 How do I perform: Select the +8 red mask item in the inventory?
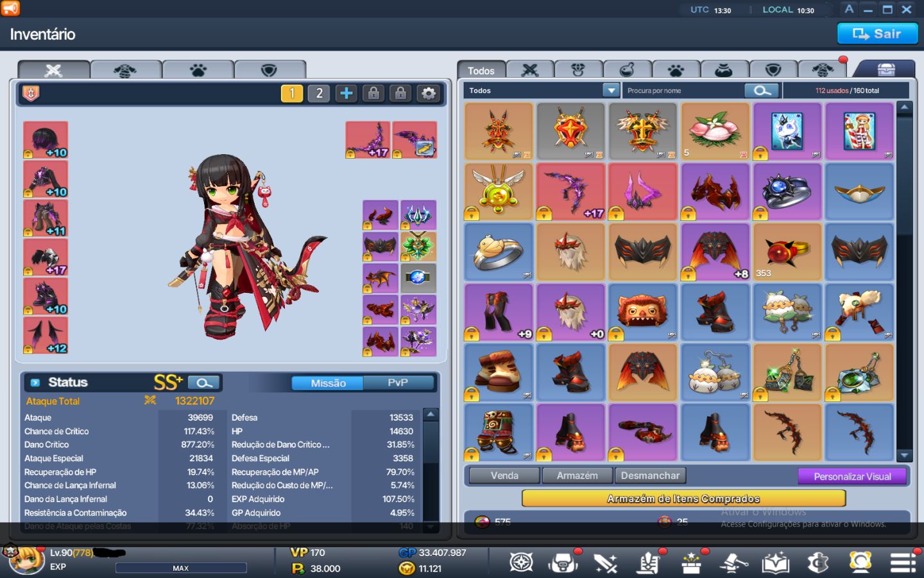click(x=715, y=252)
